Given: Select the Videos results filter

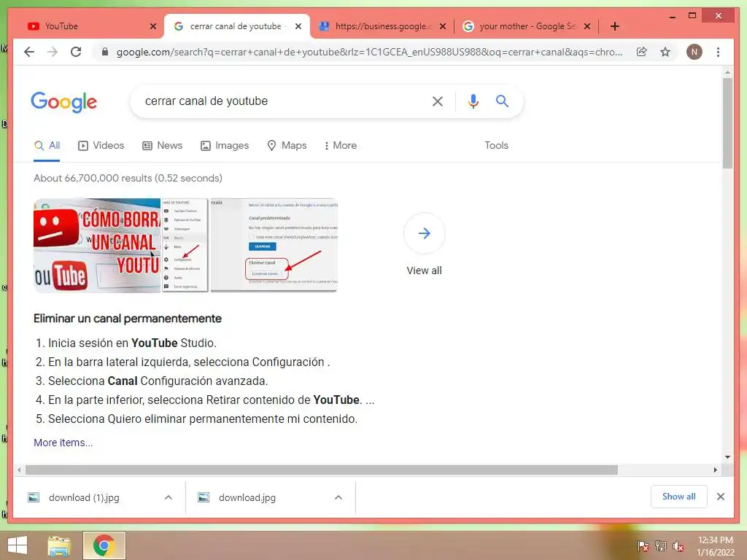Looking at the screenshot, I should pos(101,145).
